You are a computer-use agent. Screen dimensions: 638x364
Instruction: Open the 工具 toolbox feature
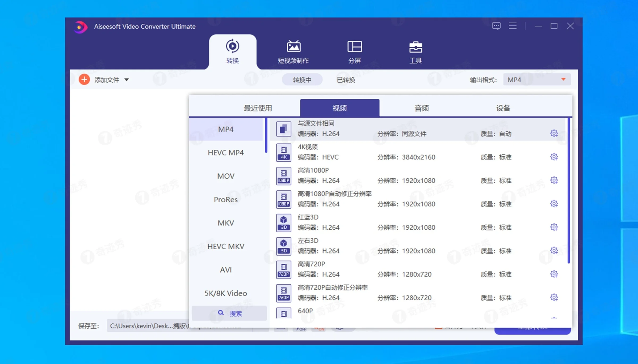tap(416, 52)
